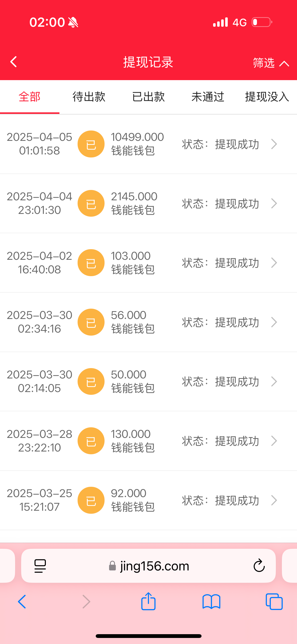Open the 130.000 钱能钱包 withdrawal entry
This screenshot has height=644, width=297.
[x=133, y=441]
